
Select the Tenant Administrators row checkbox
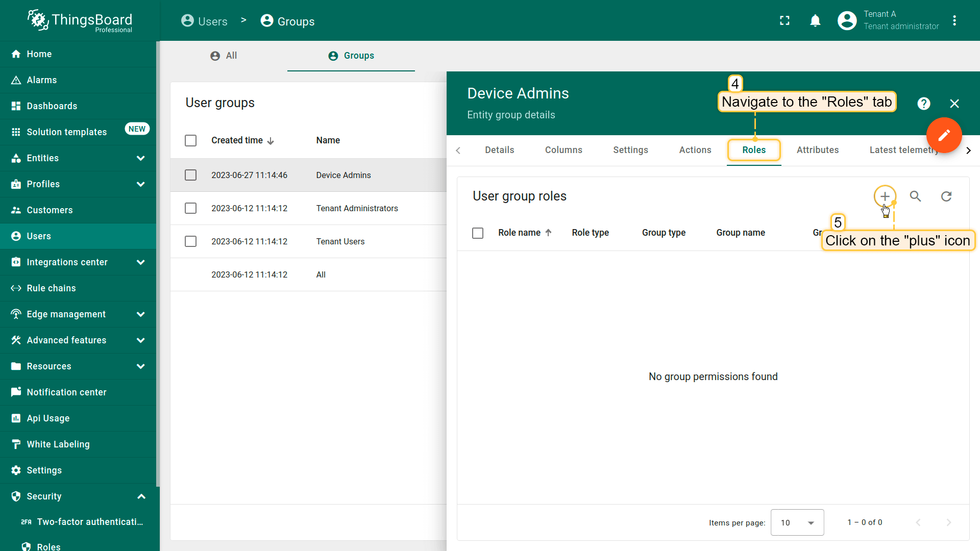point(190,208)
